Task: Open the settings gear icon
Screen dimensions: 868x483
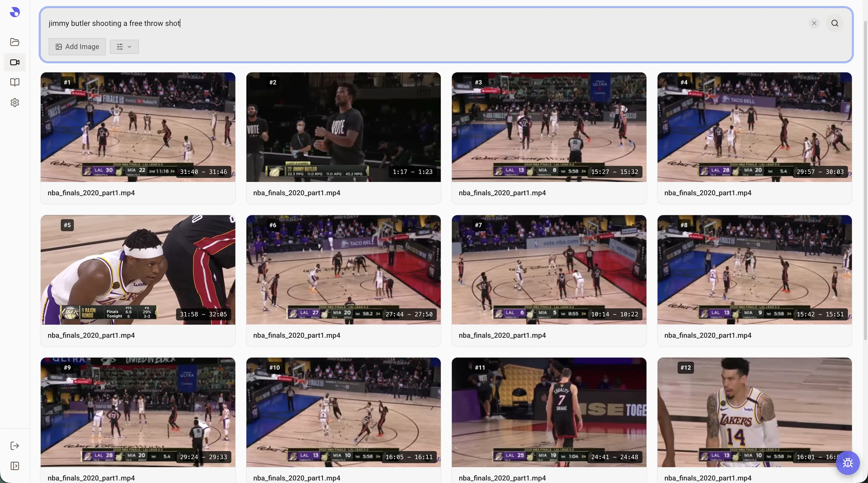Action: tap(15, 103)
